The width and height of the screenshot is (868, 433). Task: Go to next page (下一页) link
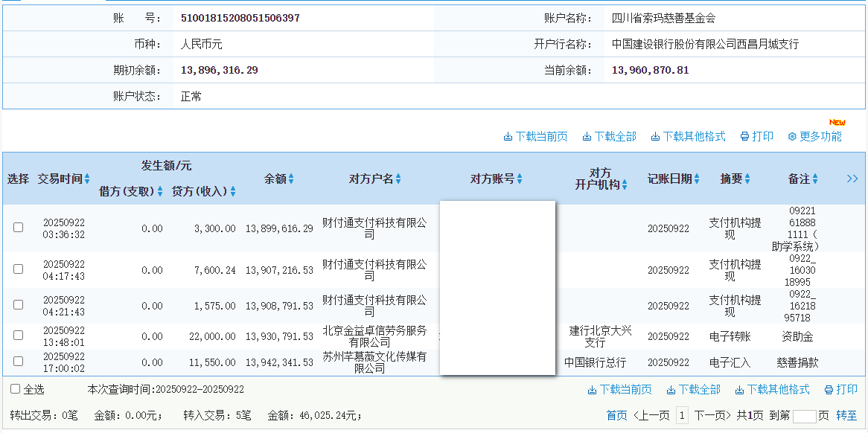click(x=712, y=416)
